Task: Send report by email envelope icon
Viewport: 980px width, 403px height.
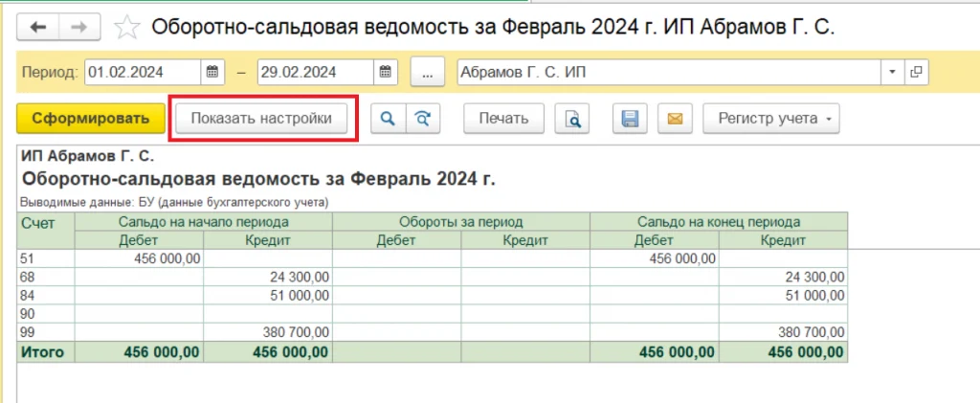Action: pyautogui.click(x=674, y=119)
